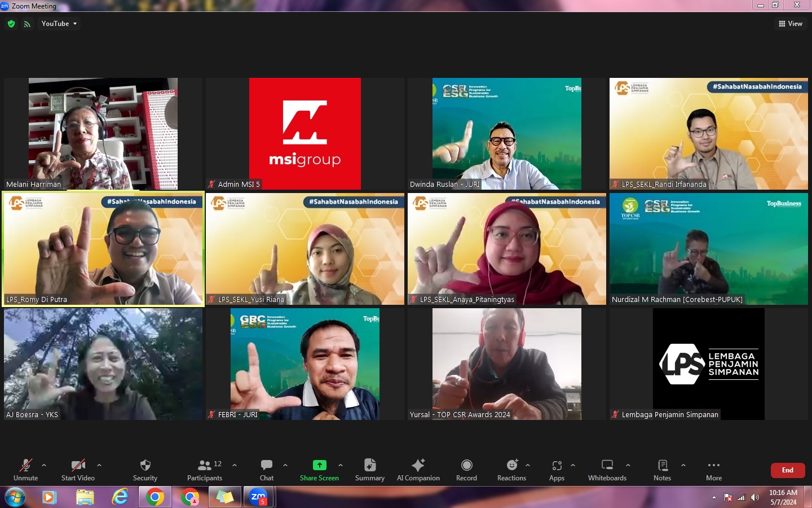812x508 pixels.
Task: Open the Participants panel
Action: pyautogui.click(x=205, y=470)
